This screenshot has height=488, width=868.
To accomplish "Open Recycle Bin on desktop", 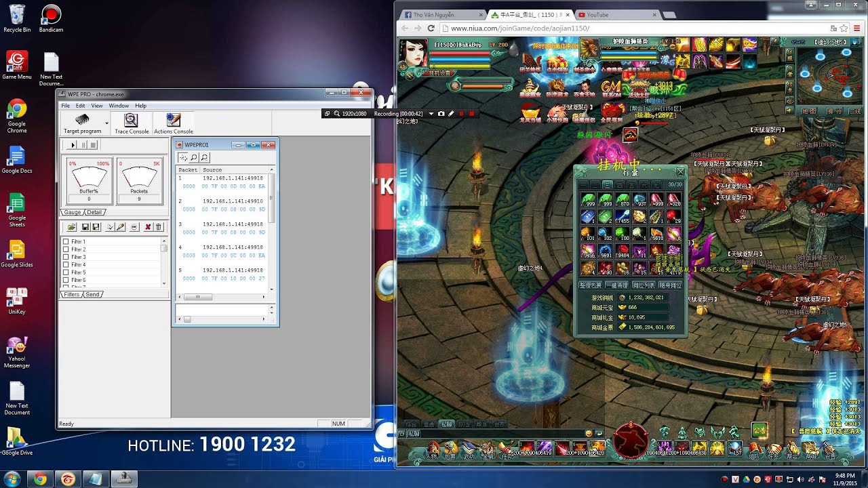I will 17,18.
